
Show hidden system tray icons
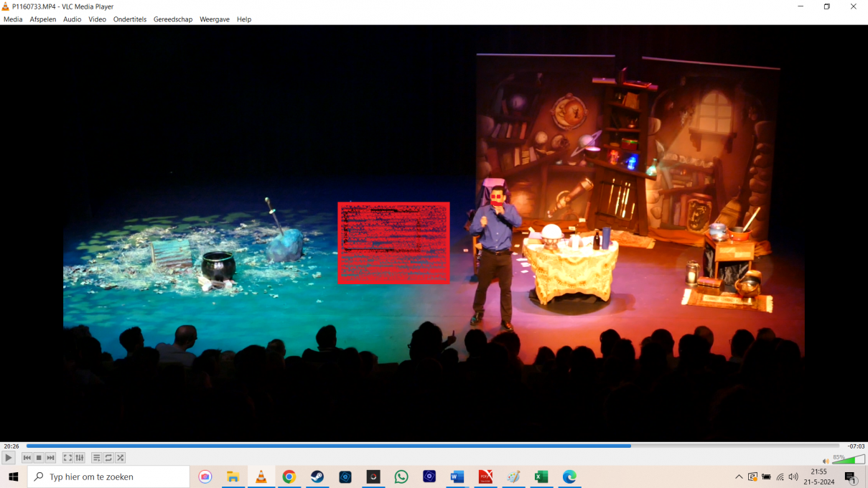pos(739,477)
